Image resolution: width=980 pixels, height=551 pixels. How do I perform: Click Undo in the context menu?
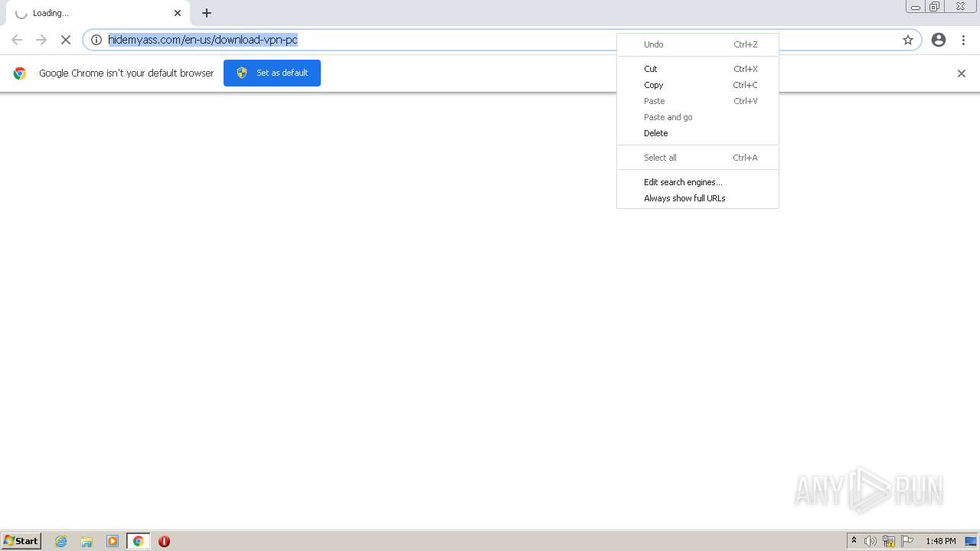pyautogui.click(x=698, y=44)
